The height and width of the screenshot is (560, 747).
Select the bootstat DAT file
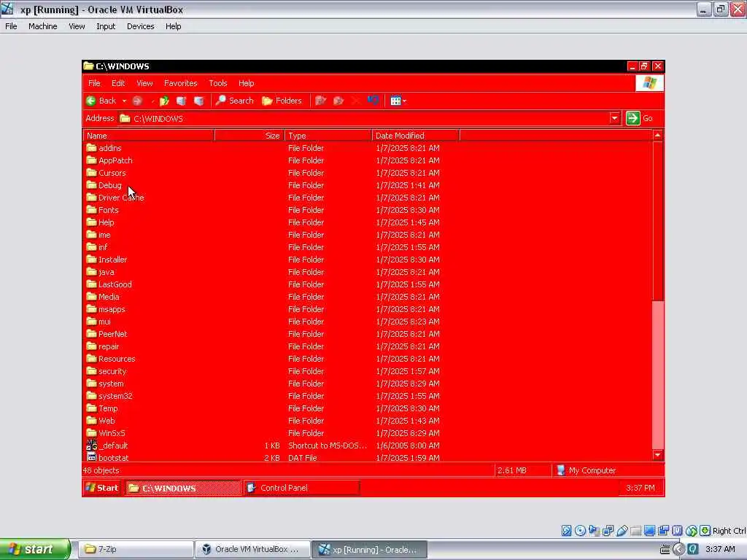pos(108,458)
